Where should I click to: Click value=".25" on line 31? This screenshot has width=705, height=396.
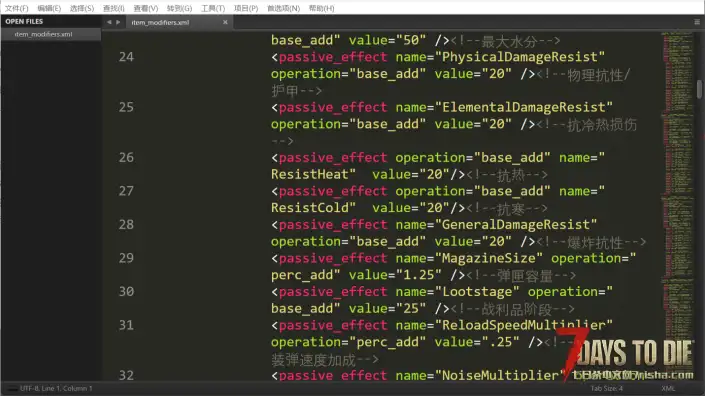pos(477,342)
